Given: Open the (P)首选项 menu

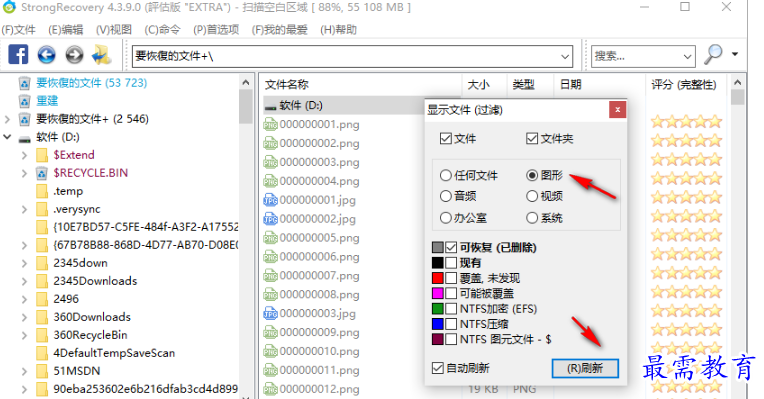Looking at the screenshot, I should [x=216, y=30].
